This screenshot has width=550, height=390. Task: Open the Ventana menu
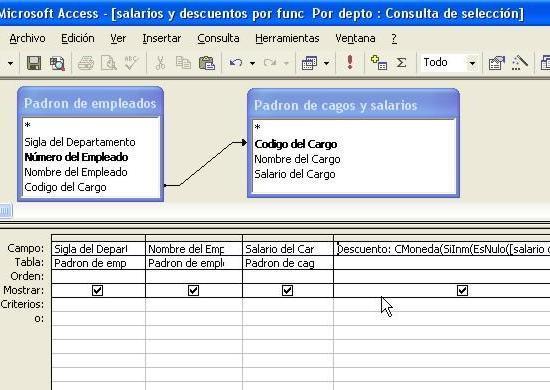click(x=355, y=38)
